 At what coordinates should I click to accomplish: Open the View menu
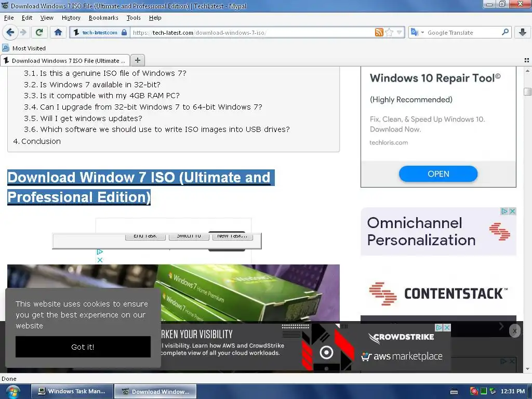tap(46, 18)
